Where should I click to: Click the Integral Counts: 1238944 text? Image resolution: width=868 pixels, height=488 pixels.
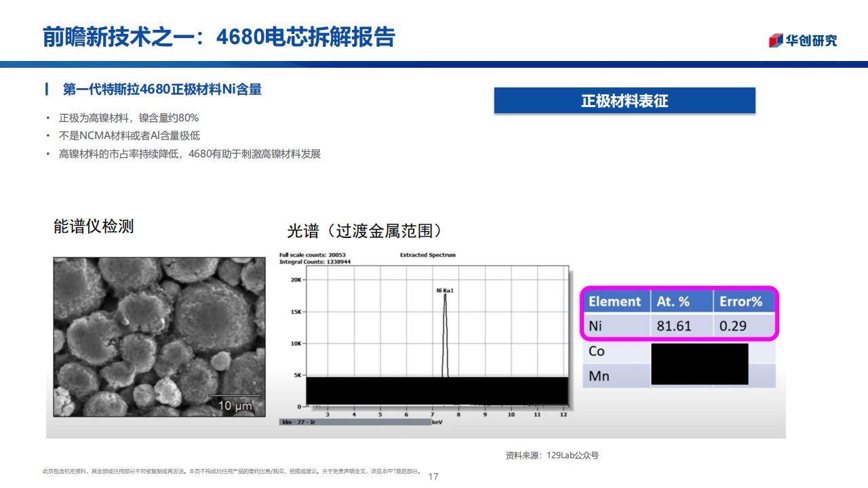tap(315, 261)
